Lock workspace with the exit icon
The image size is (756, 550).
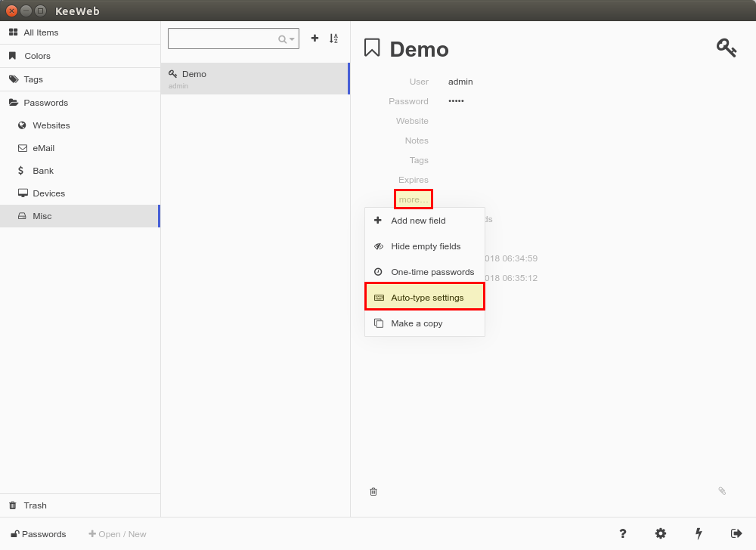(x=736, y=533)
